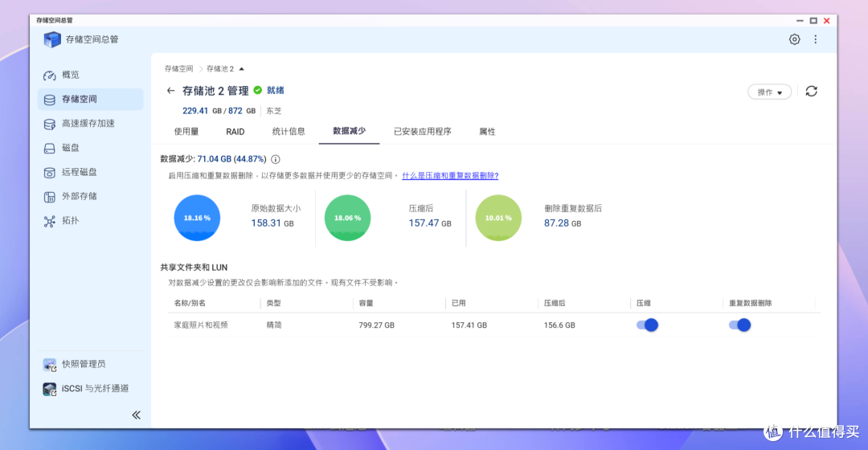The height and width of the screenshot is (450, 868).
Task: Toggle 重复数据删除 for 家庭照片和视频
Action: tap(739, 325)
